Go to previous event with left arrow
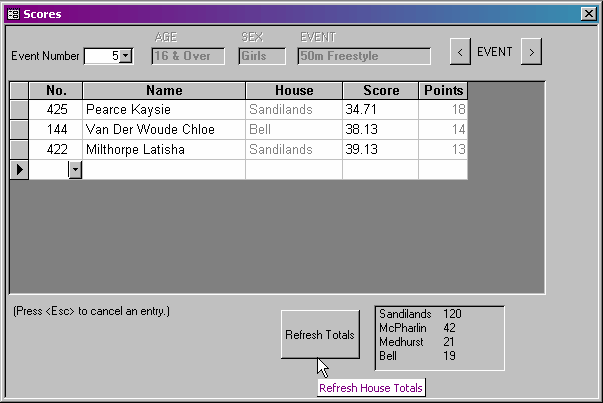The width and height of the screenshot is (603, 403). [x=460, y=52]
